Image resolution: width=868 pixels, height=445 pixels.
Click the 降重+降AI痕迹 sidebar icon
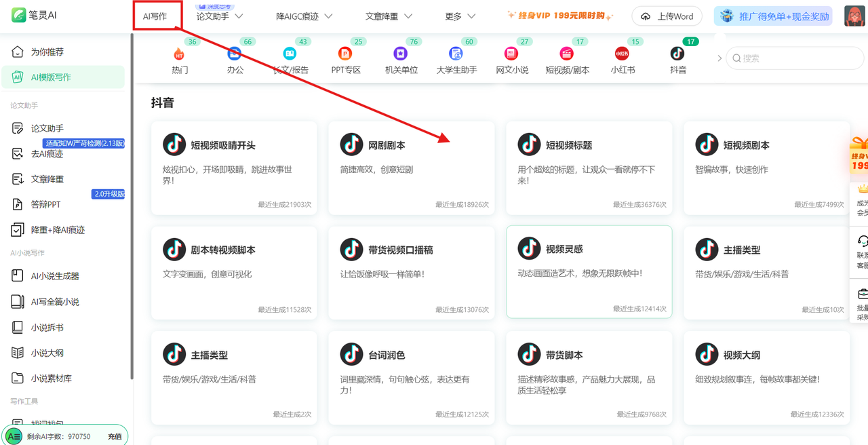click(18, 230)
